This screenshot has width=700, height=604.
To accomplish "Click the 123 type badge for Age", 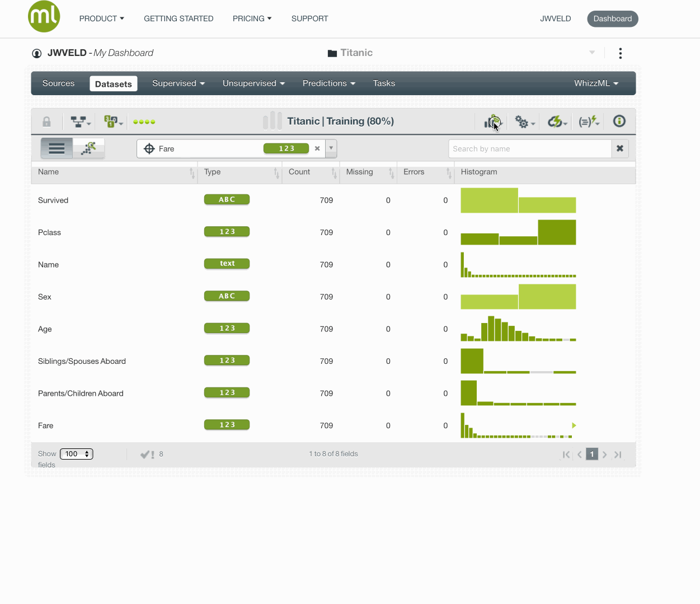I will (x=227, y=328).
